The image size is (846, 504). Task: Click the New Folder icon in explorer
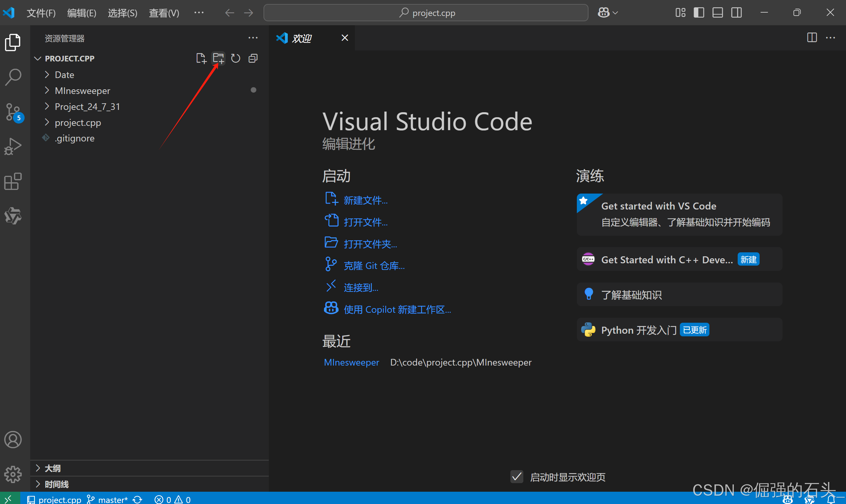point(218,58)
